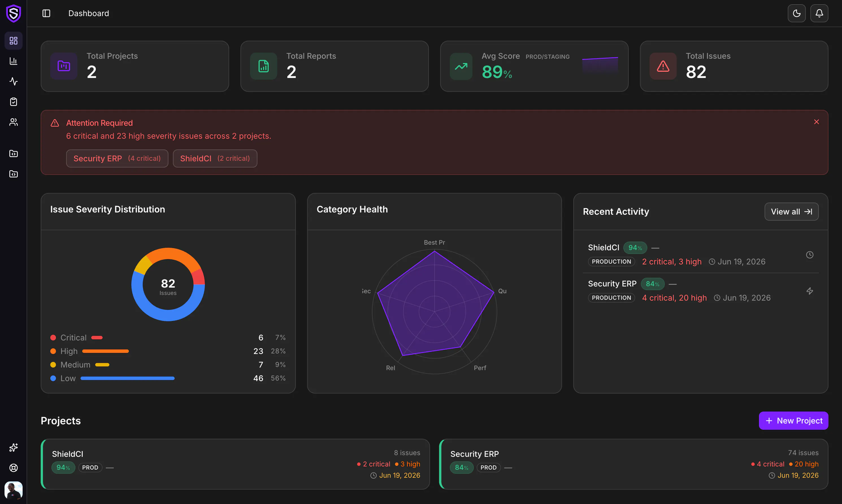Click the shield logo in the sidebar

pos(14,14)
